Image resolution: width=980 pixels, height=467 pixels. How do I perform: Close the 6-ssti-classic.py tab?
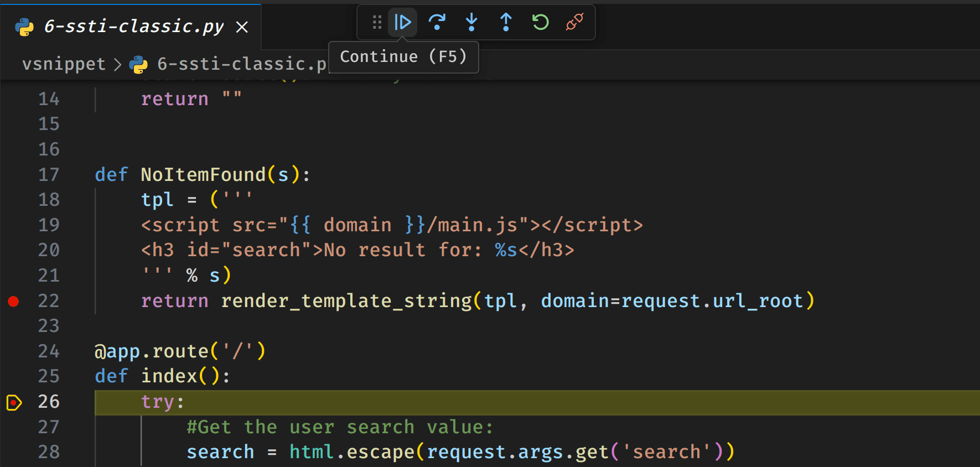pos(242,27)
